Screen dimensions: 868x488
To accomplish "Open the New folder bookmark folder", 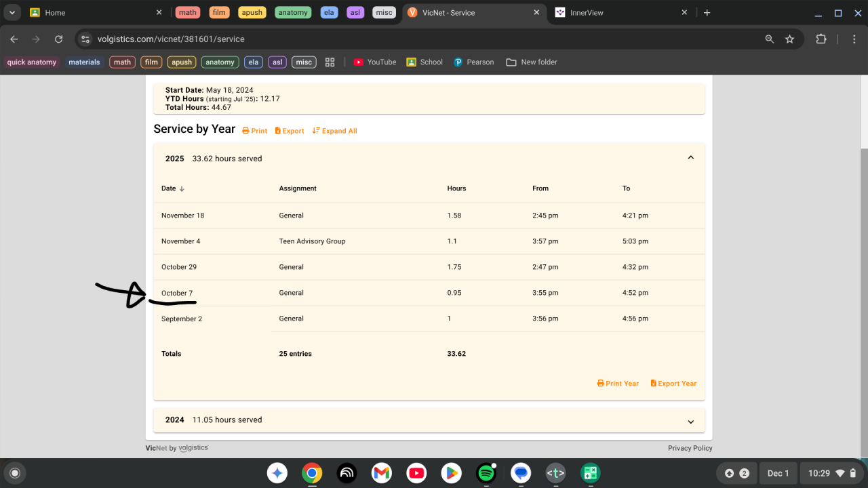I will (532, 62).
